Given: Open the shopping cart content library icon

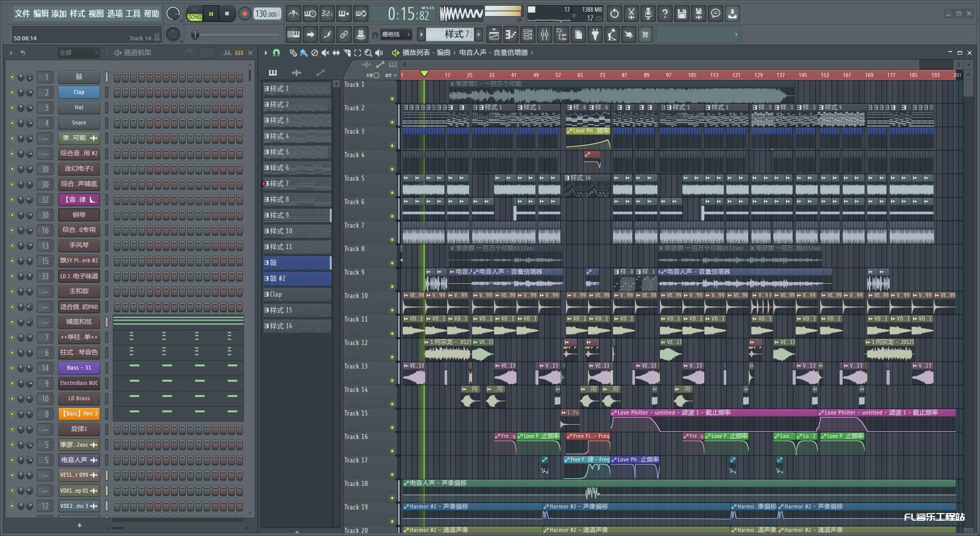Looking at the screenshot, I should pyautogui.click(x=645, y=35).
